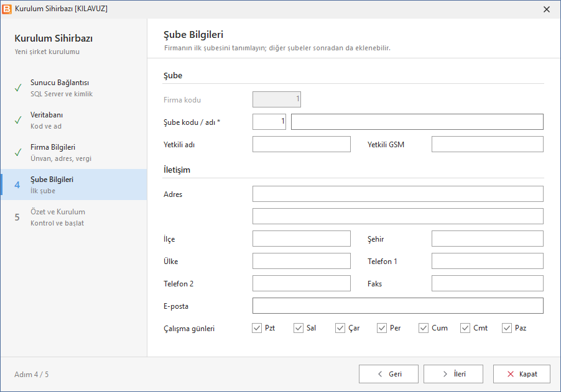The width and height of the screenshot is (561, 392).
Task: Focus the Faks input field
Action: pyautogui.click(x=487, y=283)
